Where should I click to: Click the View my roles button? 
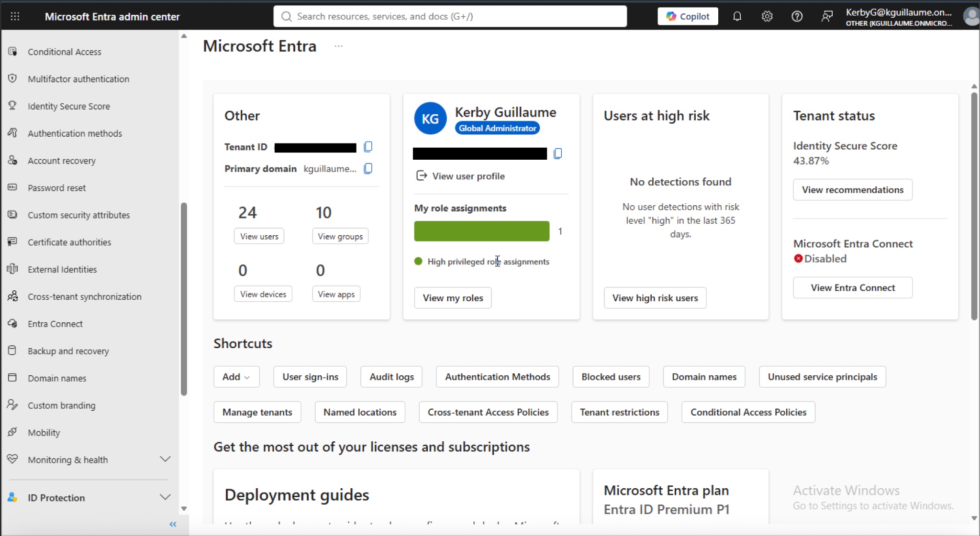tap(453, 298)
